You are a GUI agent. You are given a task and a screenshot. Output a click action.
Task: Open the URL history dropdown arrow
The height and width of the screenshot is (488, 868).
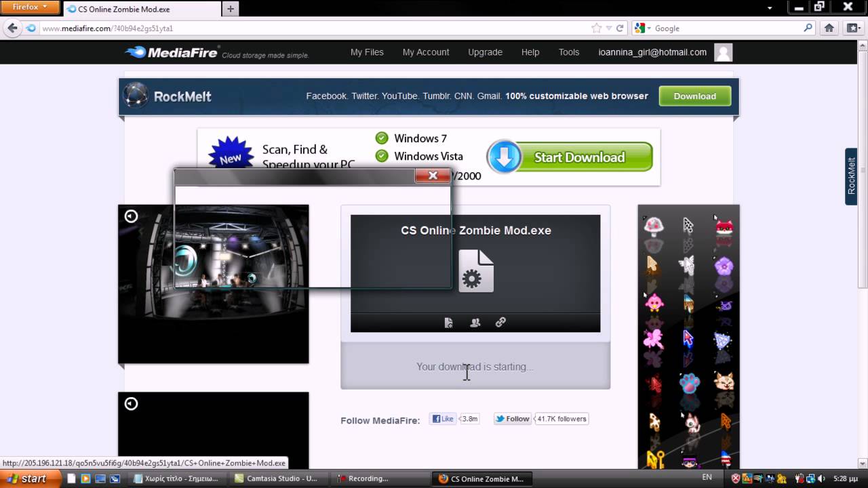[609, 28]
